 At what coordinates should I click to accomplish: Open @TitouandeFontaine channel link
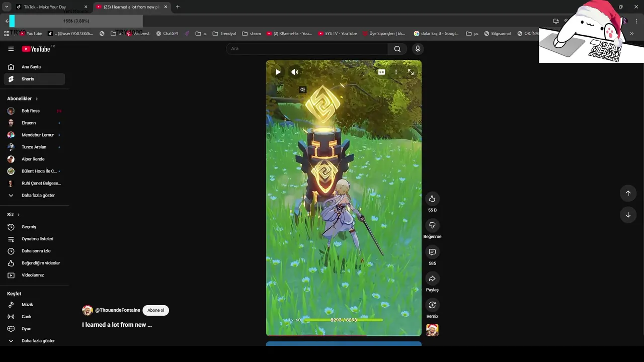click(118, 310)
